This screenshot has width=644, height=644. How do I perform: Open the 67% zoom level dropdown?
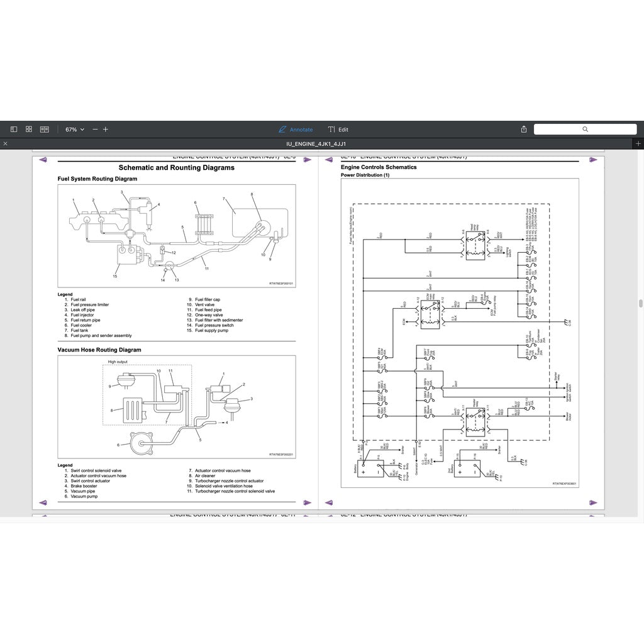[x=74, y=129]
